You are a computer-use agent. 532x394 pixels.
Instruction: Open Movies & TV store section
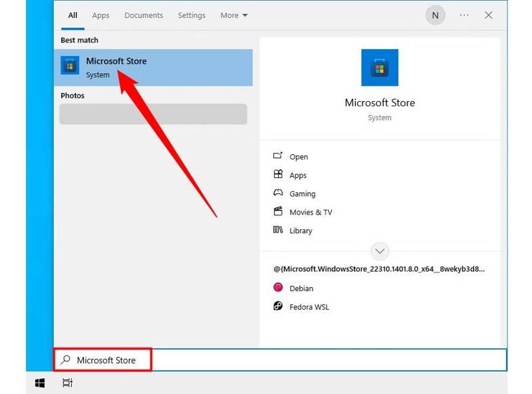click(310, 212)
